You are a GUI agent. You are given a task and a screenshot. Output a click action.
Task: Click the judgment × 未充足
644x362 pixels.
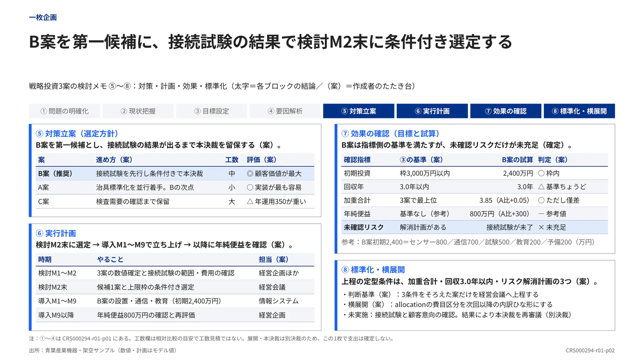point(552,227)
